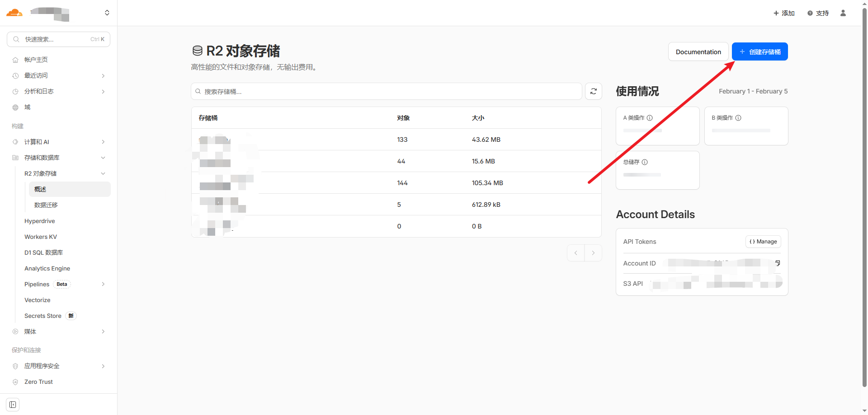Expand the 计算和 AI chevron
868x415 pixels.
pos(103,142)
